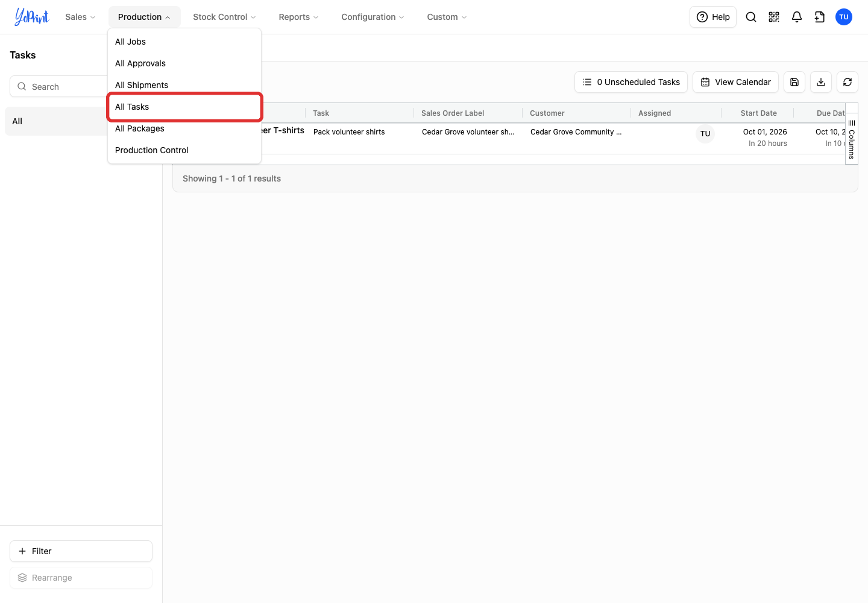
Task: Sort by Start Date column header
Action: click(758, 113)
